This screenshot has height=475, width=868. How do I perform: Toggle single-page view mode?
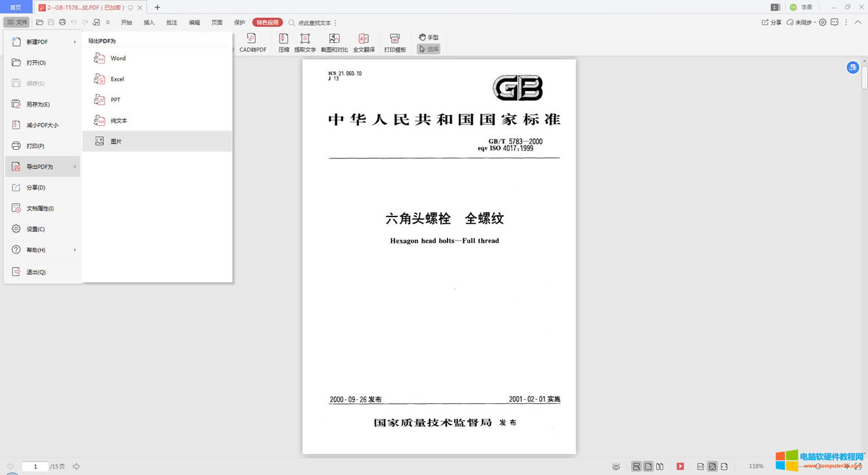click(x=647, y=466)
